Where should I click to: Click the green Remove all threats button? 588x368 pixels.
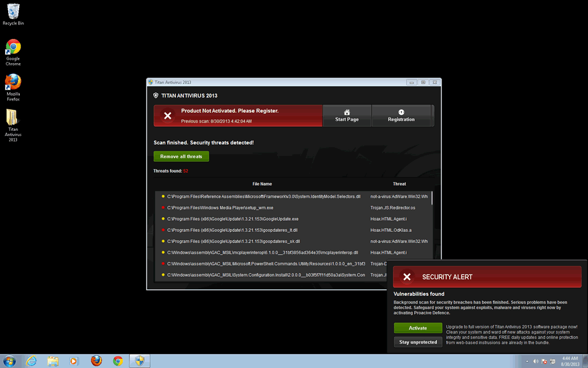coord(181,157)
